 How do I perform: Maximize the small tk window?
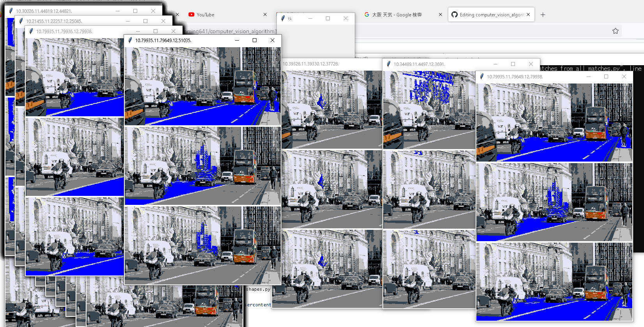point(328,18)
